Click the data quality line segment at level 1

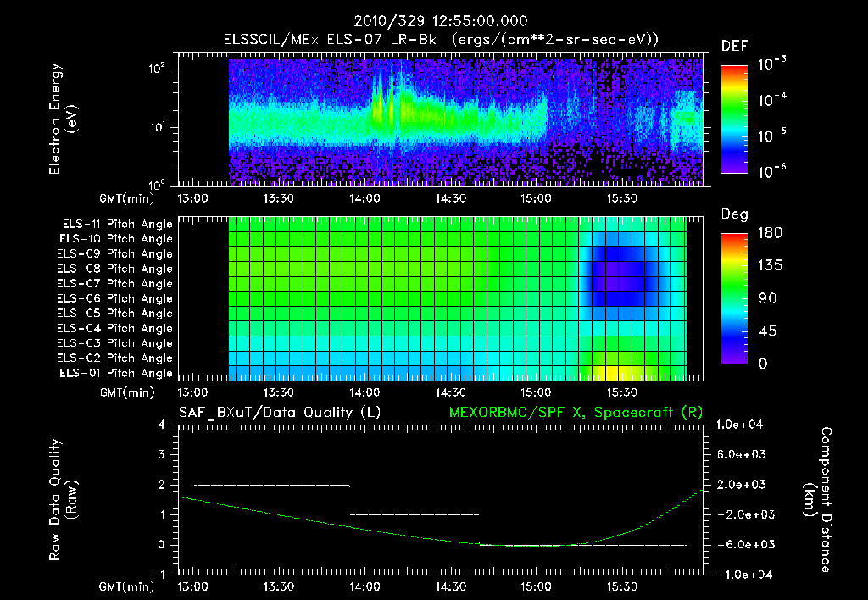414,514
